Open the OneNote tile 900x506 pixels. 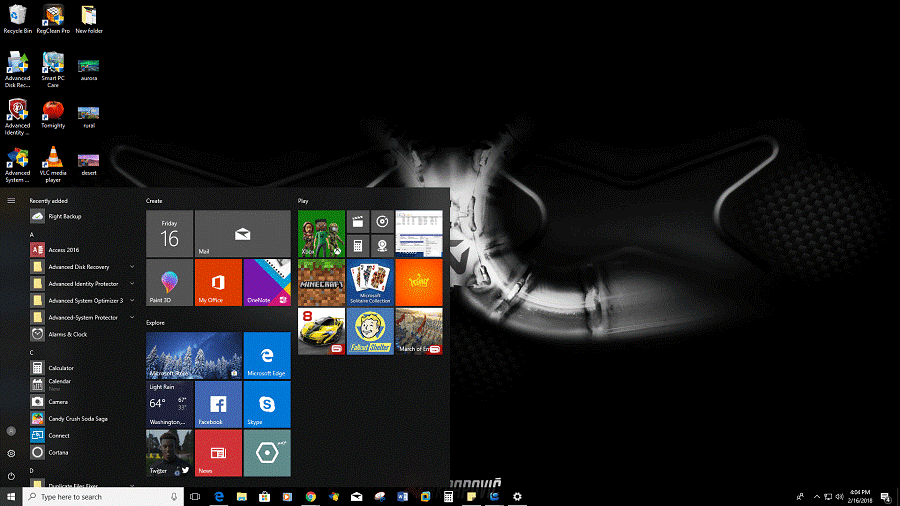[x=267, y=282]
